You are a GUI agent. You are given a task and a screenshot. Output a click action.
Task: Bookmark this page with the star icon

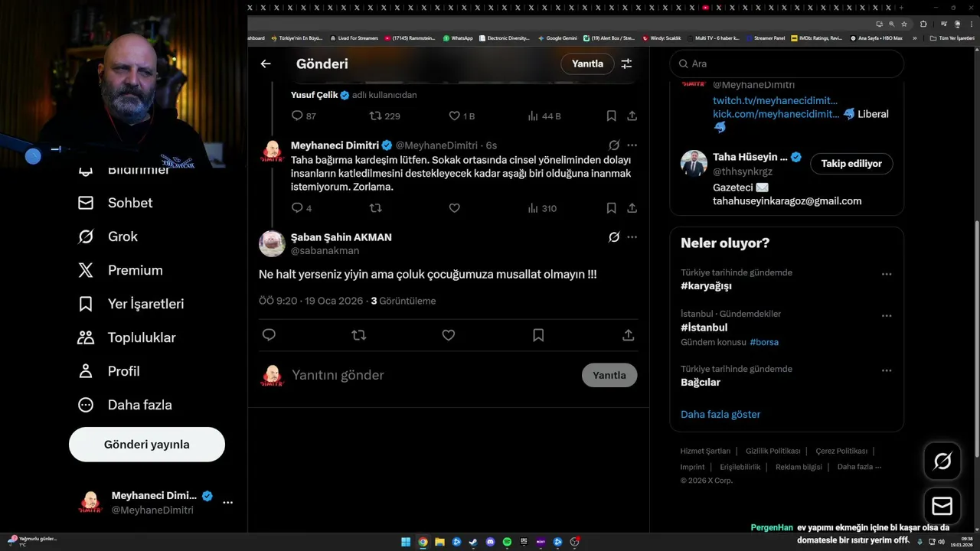point(903,24)
